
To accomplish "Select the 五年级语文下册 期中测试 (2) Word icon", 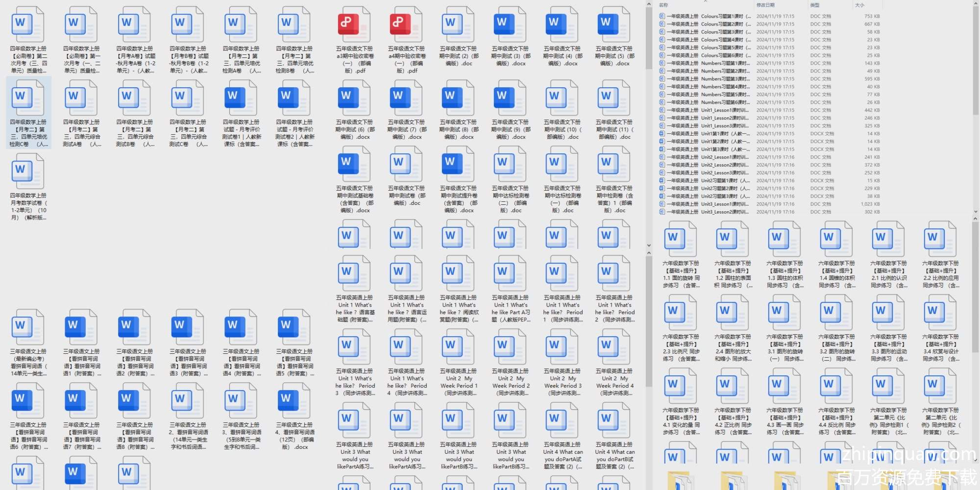I will coord(458,24).
